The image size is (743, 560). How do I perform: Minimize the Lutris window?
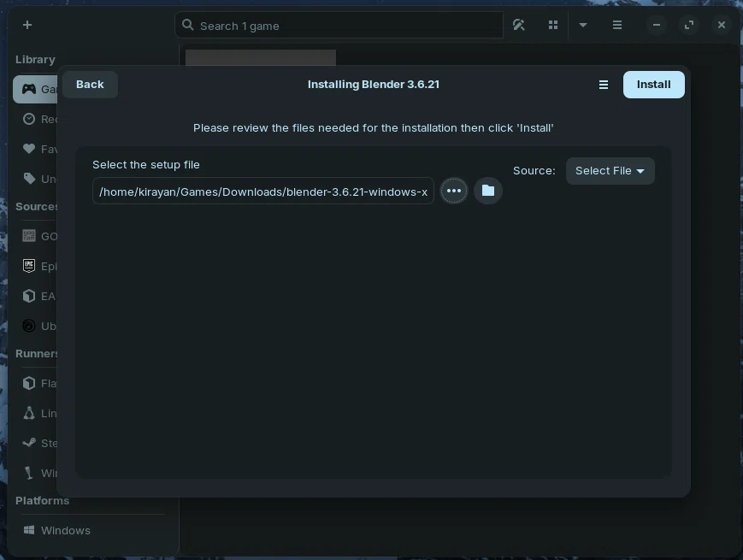click(x=657, y=25)
